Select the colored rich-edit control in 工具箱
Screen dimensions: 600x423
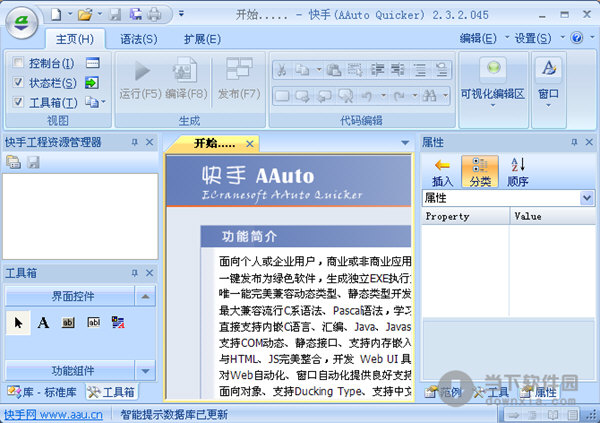(118, 323)
